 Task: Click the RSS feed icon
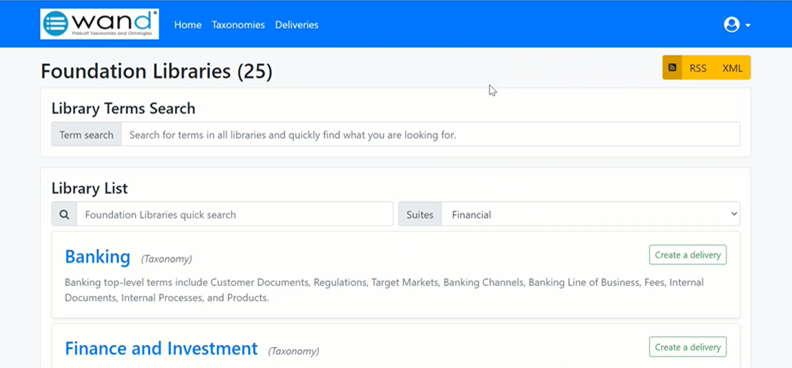[x=672, y=68]
